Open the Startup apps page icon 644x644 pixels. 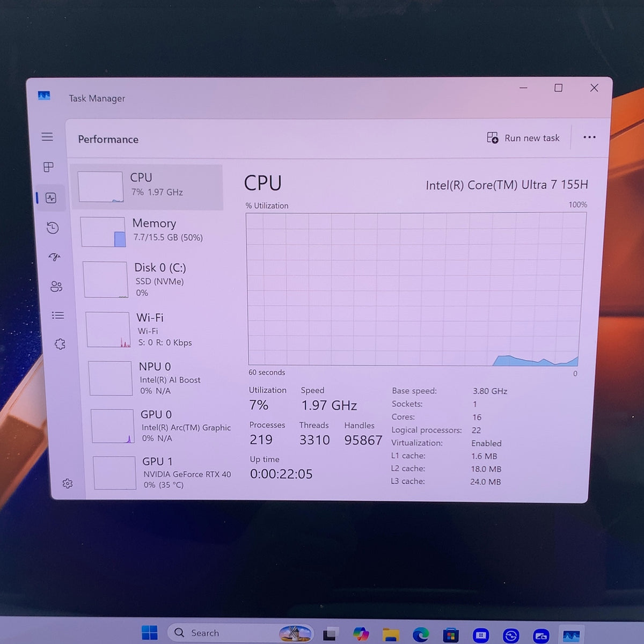(55, 257)
